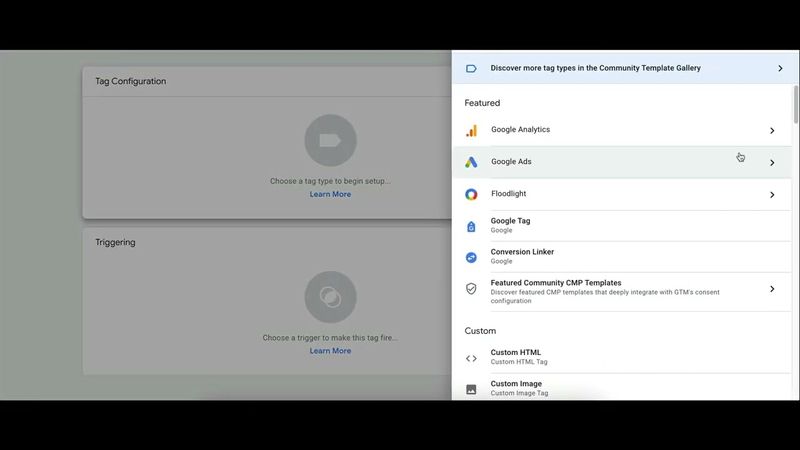Open Learn More link under Triggering
Viewport: 800px width, 450px height.
(x=330, y=351)
